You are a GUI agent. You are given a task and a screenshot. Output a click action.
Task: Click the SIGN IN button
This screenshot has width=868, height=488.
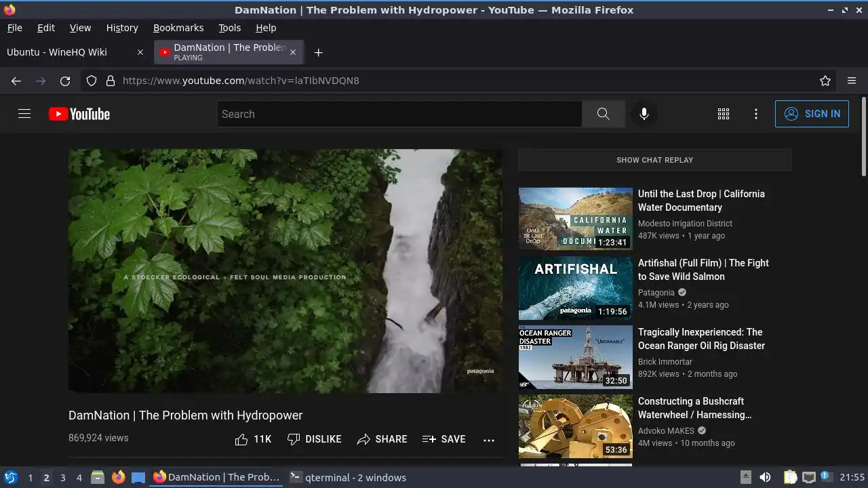812,114
